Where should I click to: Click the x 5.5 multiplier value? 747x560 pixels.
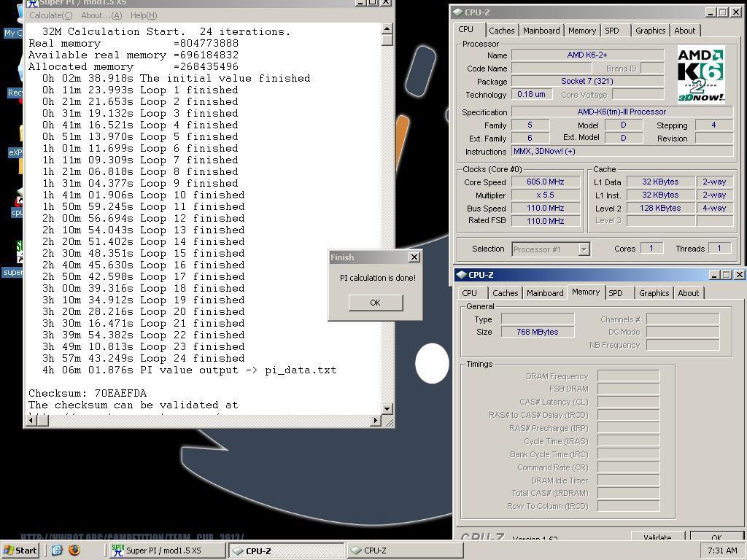(x=546, y=195)
